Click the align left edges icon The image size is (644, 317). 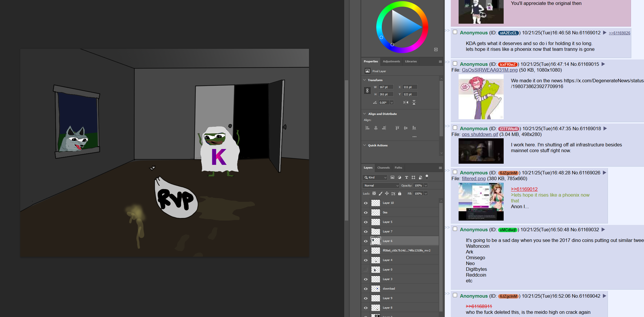click(x=367, y=128)
